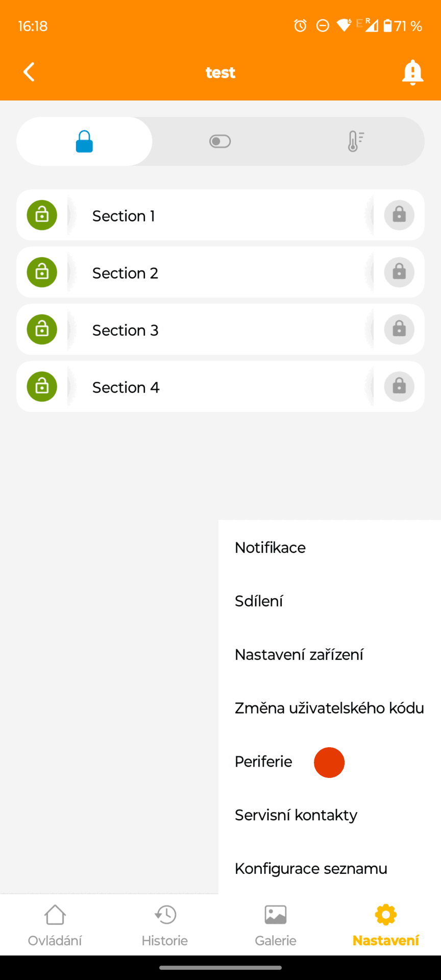The image size is (441, 980).
Task: Open the alarm bell notifications icon
Action: pyautogui.click(x=412, y=72)
